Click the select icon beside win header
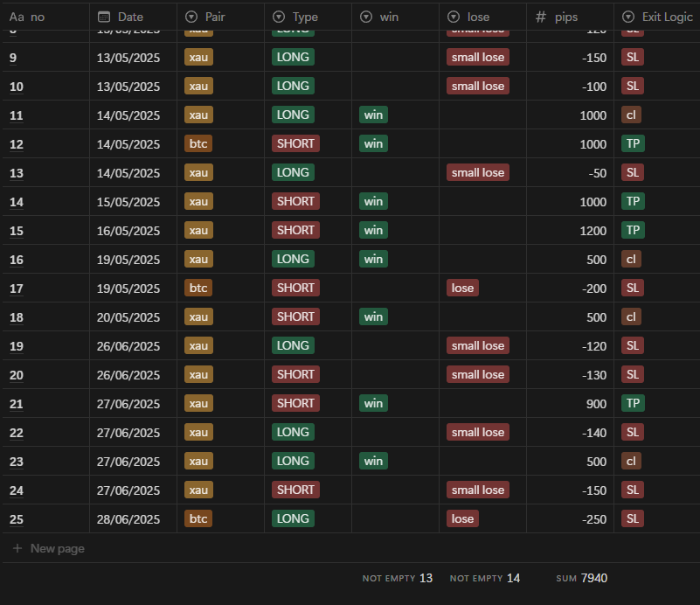The image size is (700, 605). coord(366,17)
